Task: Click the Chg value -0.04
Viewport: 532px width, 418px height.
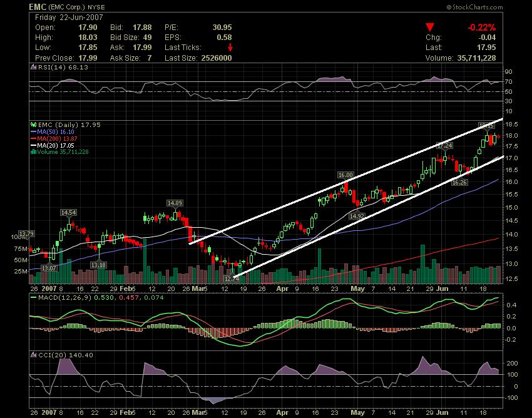Action: [x=486, y=38]
